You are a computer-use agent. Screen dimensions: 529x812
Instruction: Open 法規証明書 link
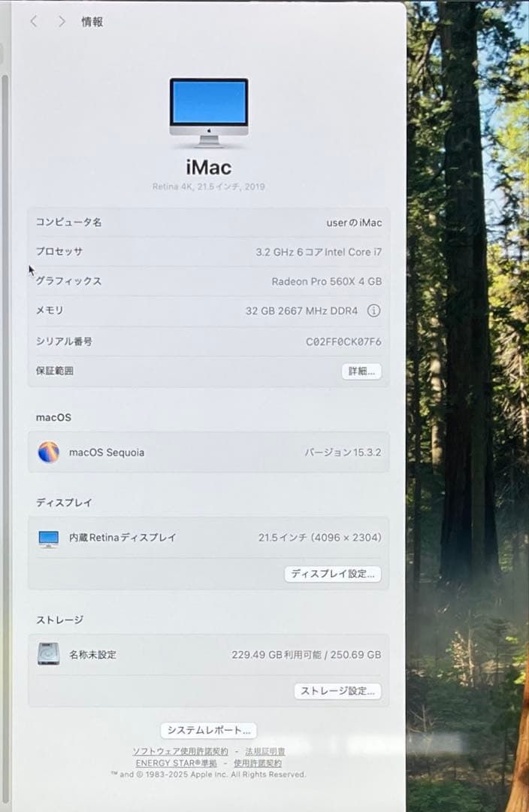tap(265, 751)
